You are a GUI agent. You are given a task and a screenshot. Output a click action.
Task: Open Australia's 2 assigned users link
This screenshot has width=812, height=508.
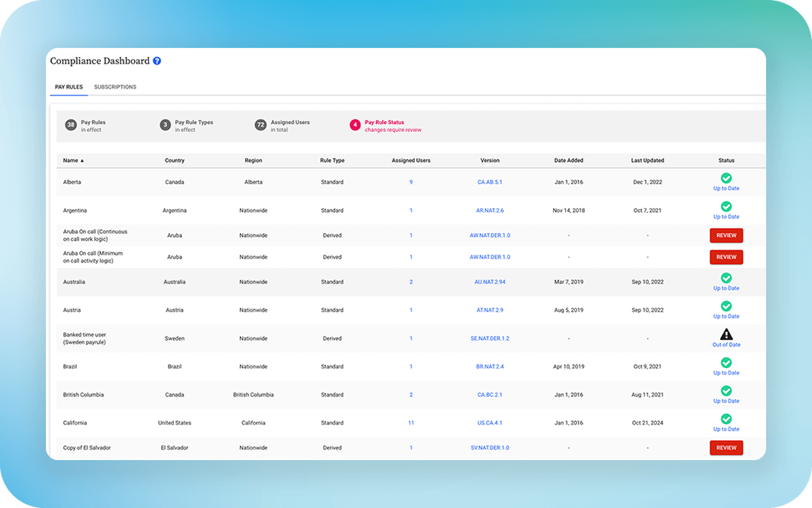tap(411, 282)
